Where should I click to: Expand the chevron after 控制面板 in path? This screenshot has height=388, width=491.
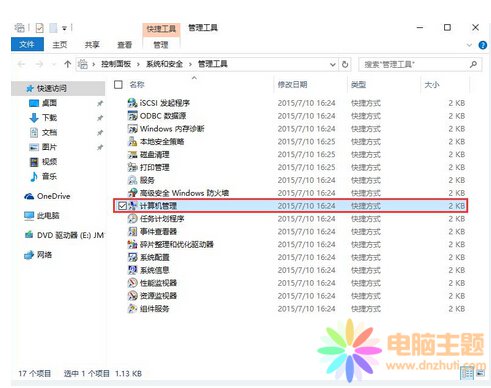[x=138, y=64]
